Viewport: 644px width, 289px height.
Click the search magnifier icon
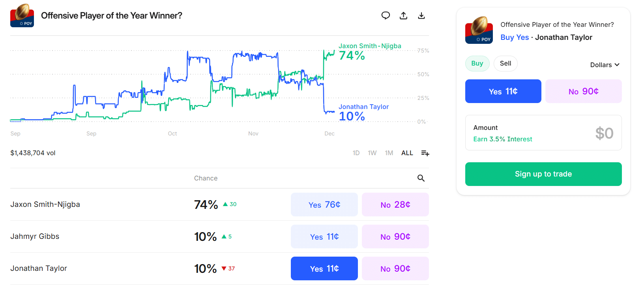(421, 178)
